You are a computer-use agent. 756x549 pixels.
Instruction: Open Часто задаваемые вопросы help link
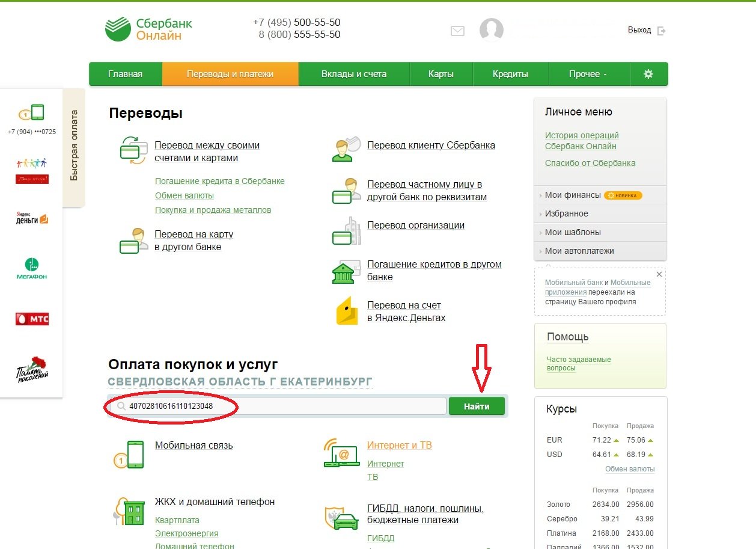coord(579,364)
